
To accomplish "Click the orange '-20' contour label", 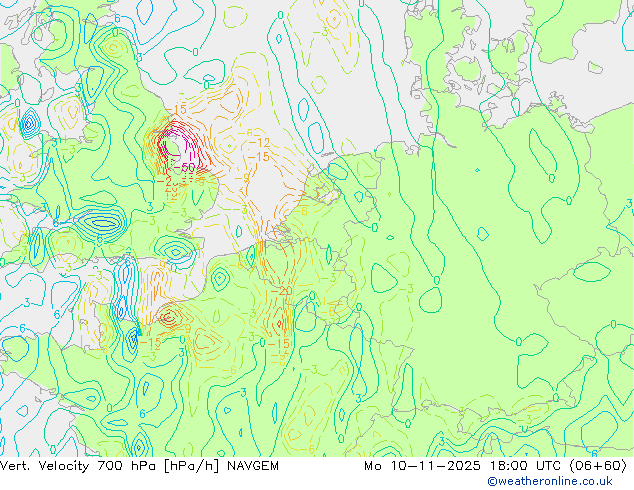I will [x=281, y=291].
